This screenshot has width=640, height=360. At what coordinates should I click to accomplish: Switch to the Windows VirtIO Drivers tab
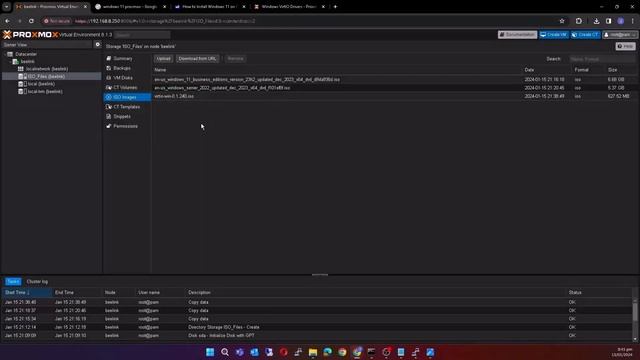coord(289,7)
